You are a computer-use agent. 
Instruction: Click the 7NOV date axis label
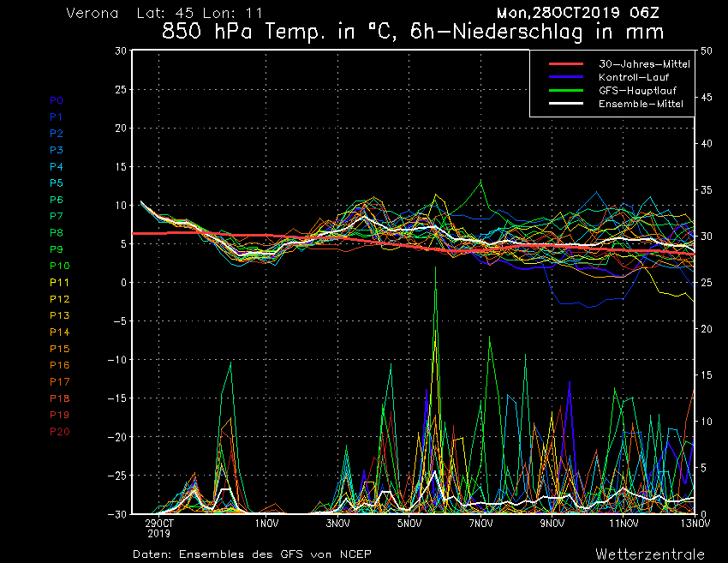pyautogui.click(x=480, y=524)
